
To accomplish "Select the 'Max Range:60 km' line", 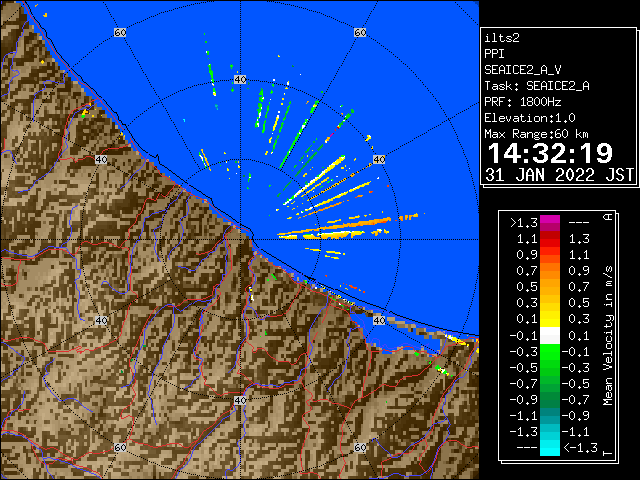I will pyautogui.click(x=536, y=134).
